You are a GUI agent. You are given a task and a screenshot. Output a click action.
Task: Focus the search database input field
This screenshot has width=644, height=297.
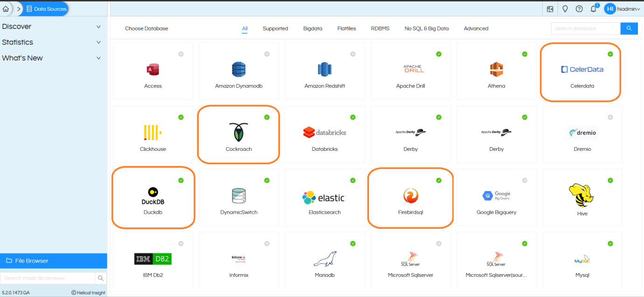(586, 28)
